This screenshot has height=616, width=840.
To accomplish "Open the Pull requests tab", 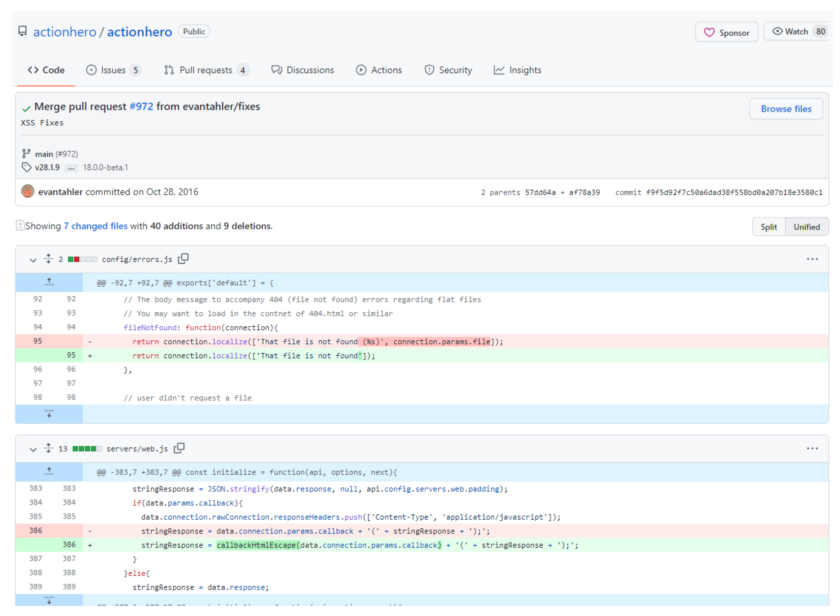I will click(x=206, y=70).
